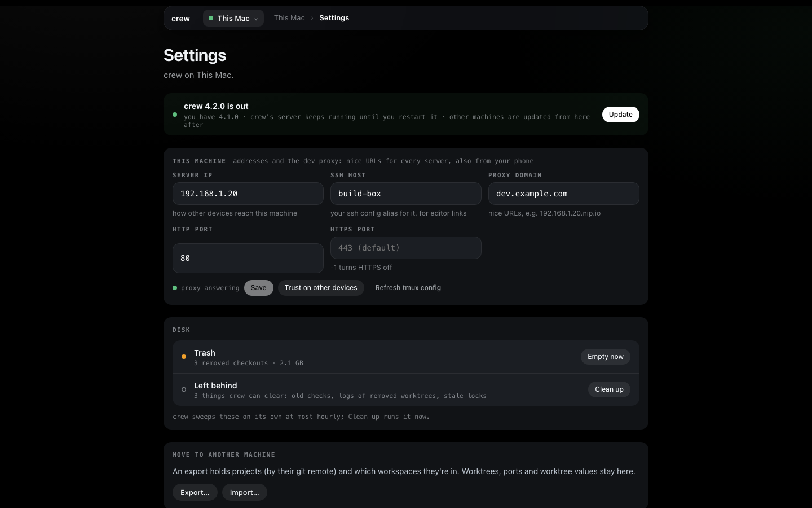Screen dimensions: 812x508
Task: Click the green proxy answering dot
Action: 175,288
